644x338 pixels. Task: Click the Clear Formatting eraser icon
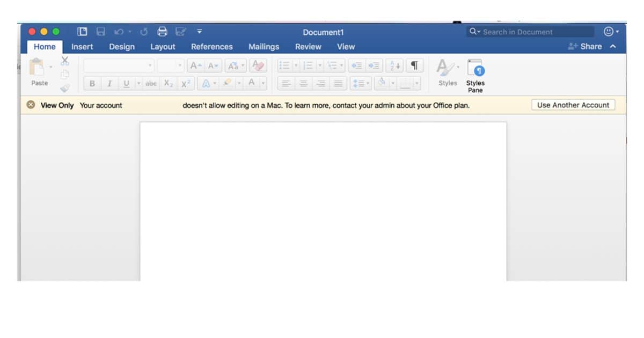[258, 66]
